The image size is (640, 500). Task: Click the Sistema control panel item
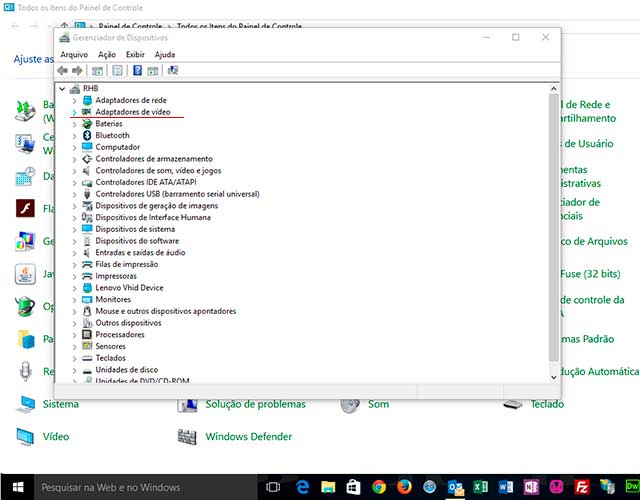coord(60,404)
